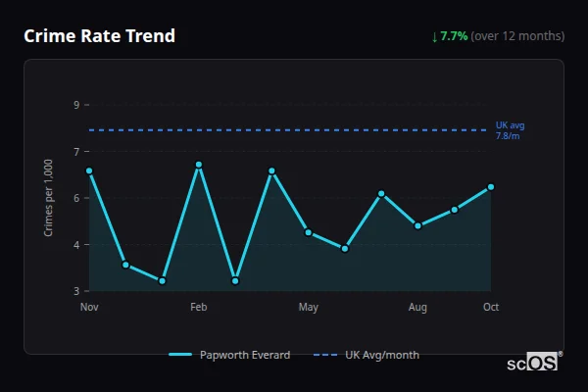Toggle the Papworth Everard legend series
This screenshot has width=588, height=392.
229,355
